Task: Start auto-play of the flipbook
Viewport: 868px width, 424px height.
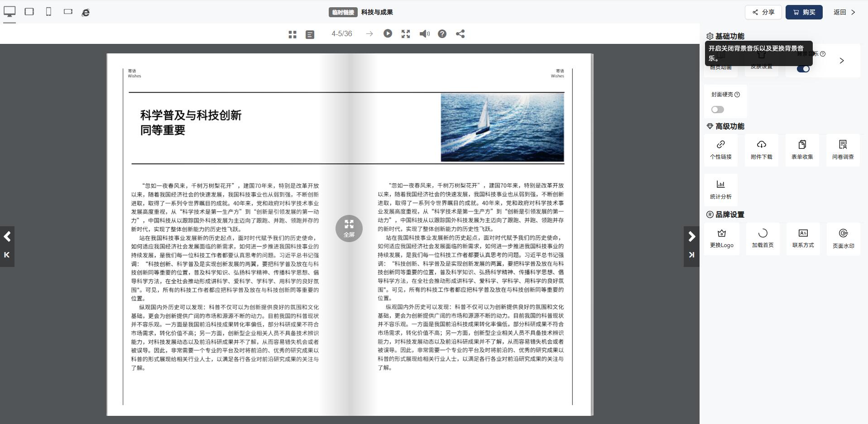Action: (388, 33)
